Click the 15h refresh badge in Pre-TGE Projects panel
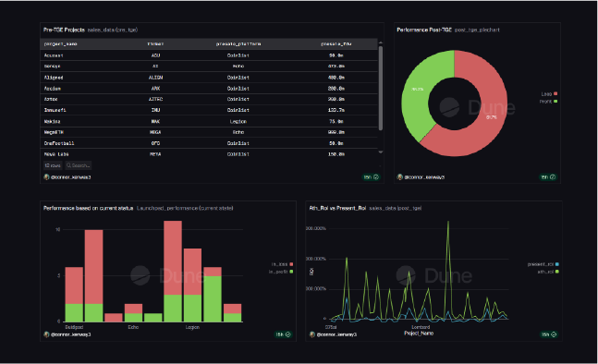The height and width of the screenshot is (364, 598). pos(371,177)
